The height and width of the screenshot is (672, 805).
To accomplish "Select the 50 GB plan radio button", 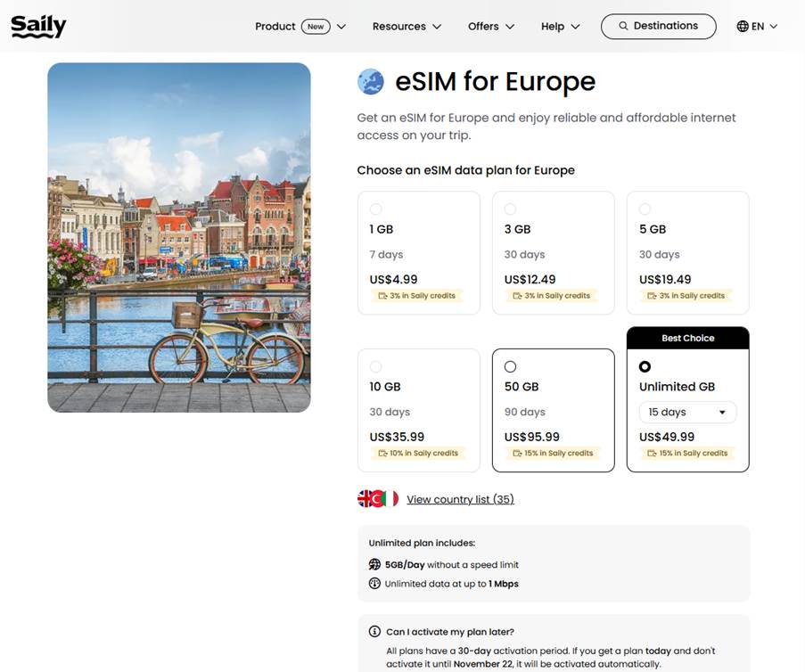I will [510, 366].
